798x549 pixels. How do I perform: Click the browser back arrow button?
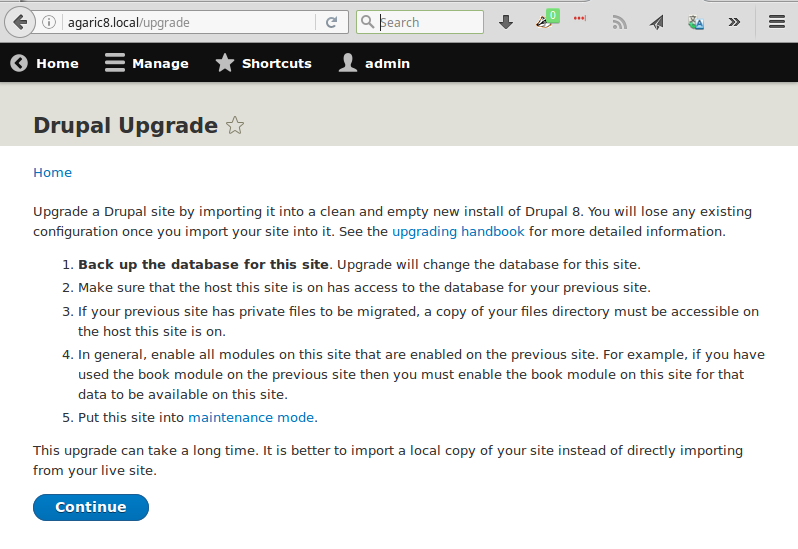click(x=19, y=22)
